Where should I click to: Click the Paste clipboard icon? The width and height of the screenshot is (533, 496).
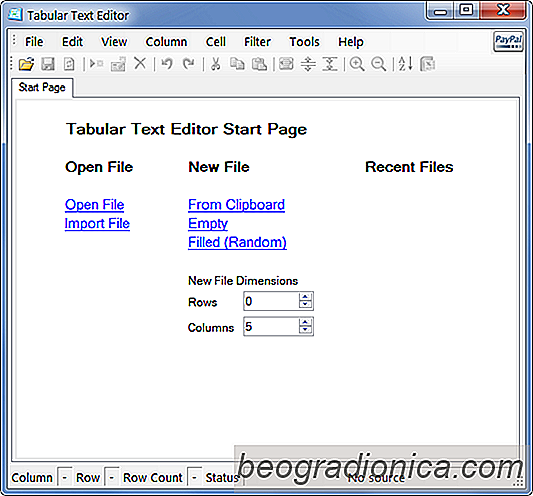click(259, 64)
